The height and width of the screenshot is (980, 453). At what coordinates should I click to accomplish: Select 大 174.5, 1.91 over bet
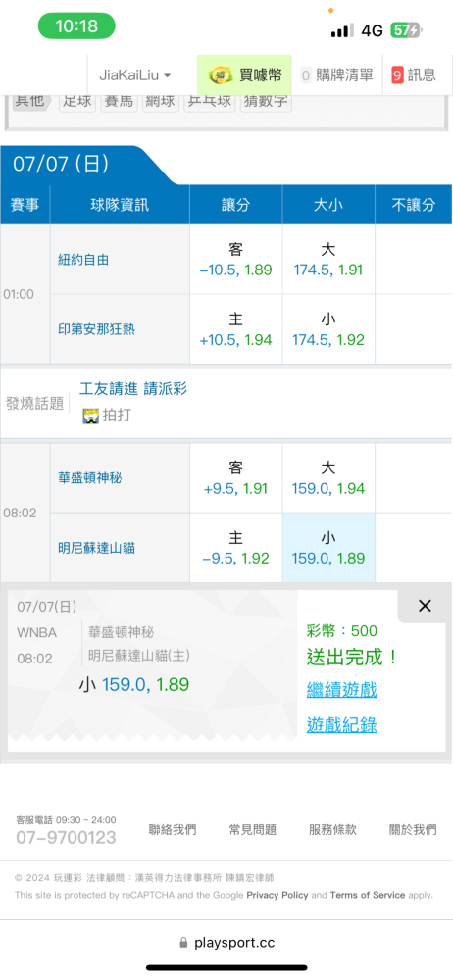[x=328, y=260]
